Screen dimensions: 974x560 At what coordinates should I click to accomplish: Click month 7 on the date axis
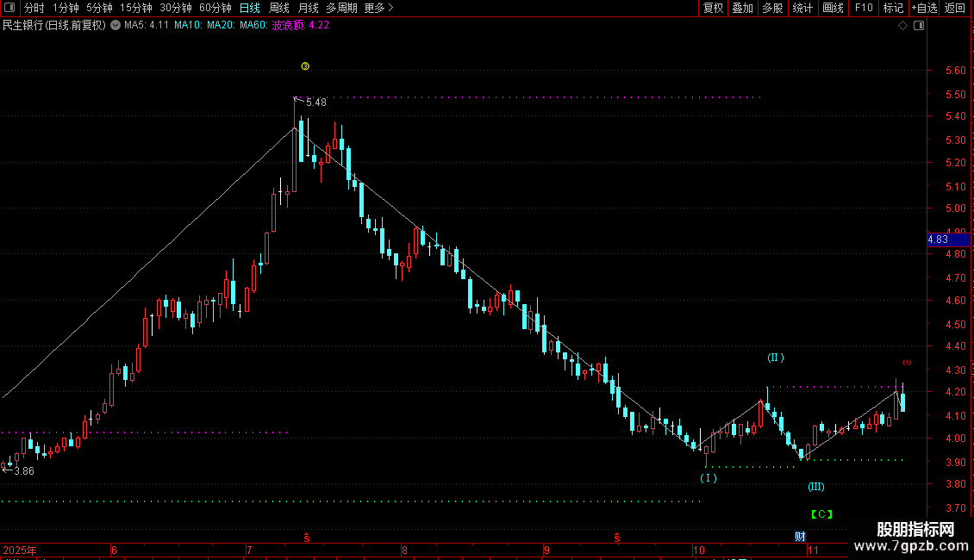click(x=249, y=551)
